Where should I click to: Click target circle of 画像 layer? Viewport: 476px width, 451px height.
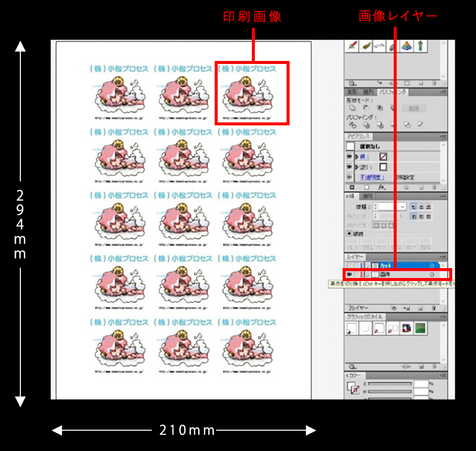tap(432, 275)
